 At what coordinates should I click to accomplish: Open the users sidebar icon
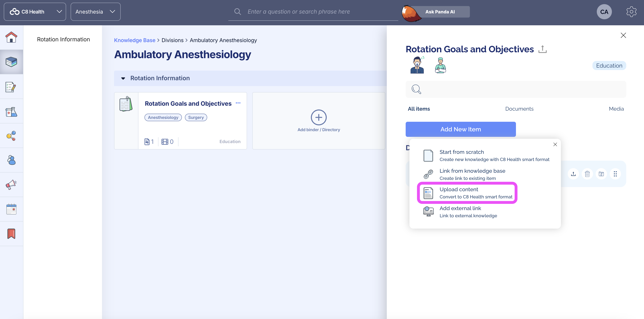(x=11, y=160)
